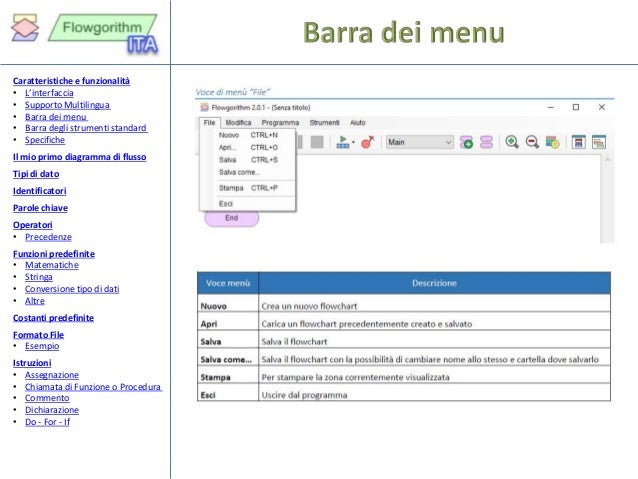Open the Costanti predefinite link
This screenshot has width=638, height=479.
tap(53, 318)
